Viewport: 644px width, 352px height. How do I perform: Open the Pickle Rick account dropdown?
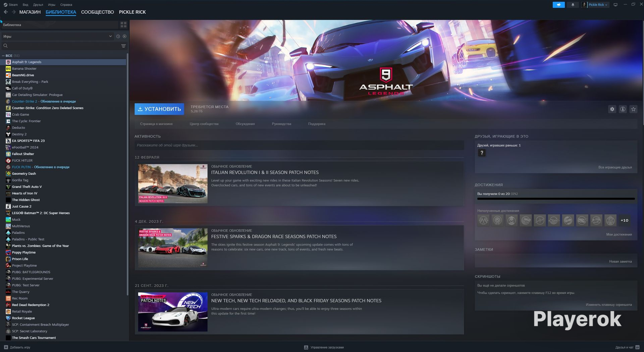(595, 5)
